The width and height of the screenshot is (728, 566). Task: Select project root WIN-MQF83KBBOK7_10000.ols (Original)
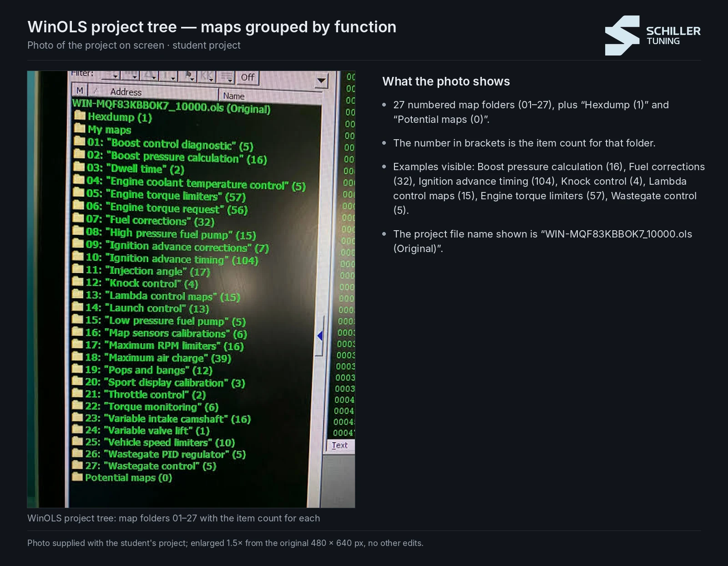172,106
